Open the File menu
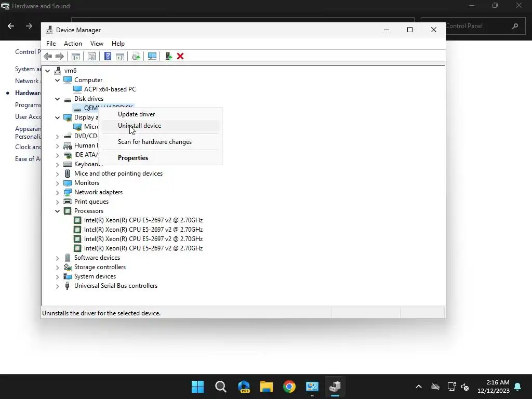 click(51, 44)
